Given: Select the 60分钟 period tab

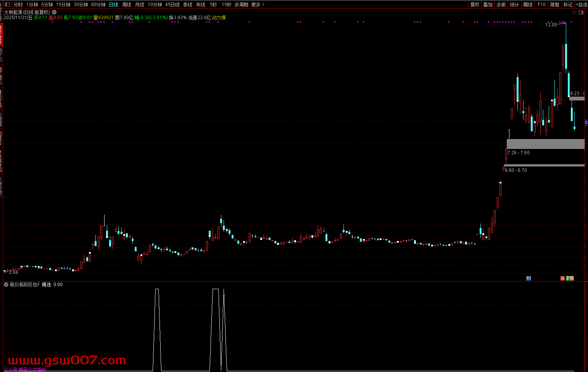Looking at the screenshot, I should pos(98,5).
